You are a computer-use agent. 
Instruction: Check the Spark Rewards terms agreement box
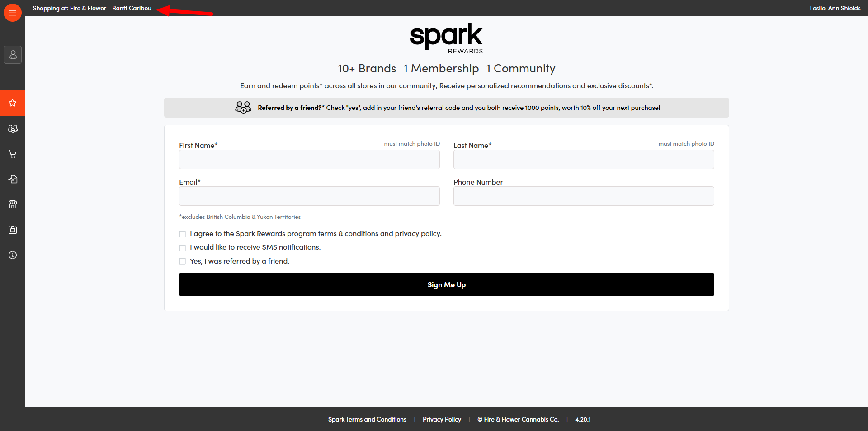point(183,234)
